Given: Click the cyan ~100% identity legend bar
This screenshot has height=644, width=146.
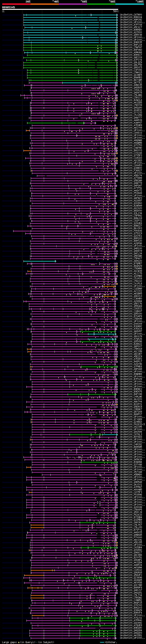Looking at the screenshot, I should pyautogui.click(x=130, y=4).
